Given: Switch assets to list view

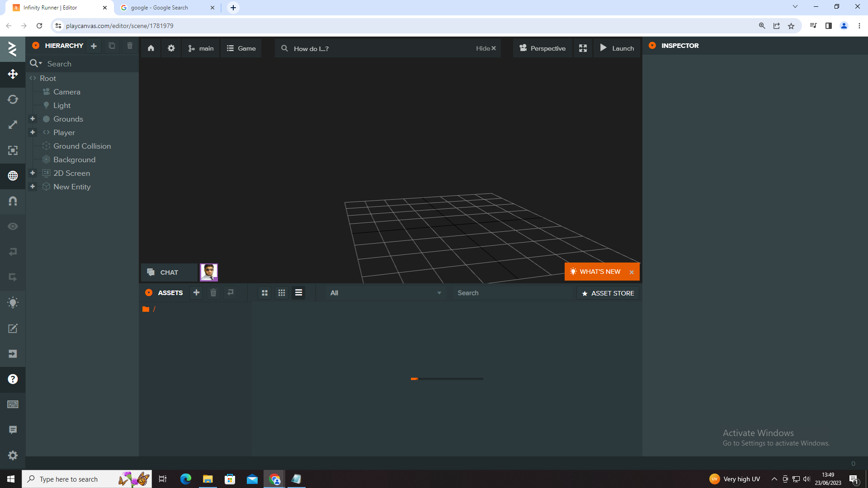Looking at the screenshot, I should point(298,293).
